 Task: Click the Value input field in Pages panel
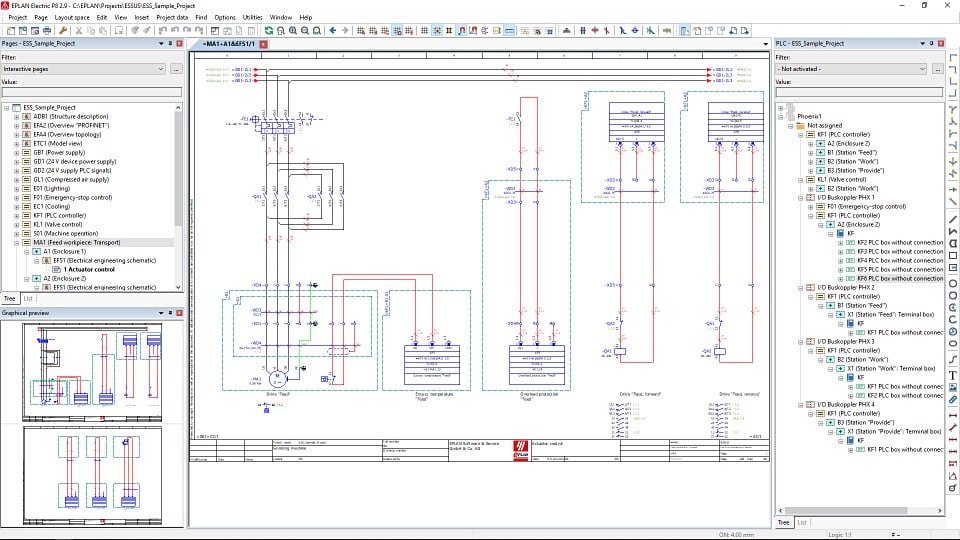pyautogui.click(x=91, y=92)
